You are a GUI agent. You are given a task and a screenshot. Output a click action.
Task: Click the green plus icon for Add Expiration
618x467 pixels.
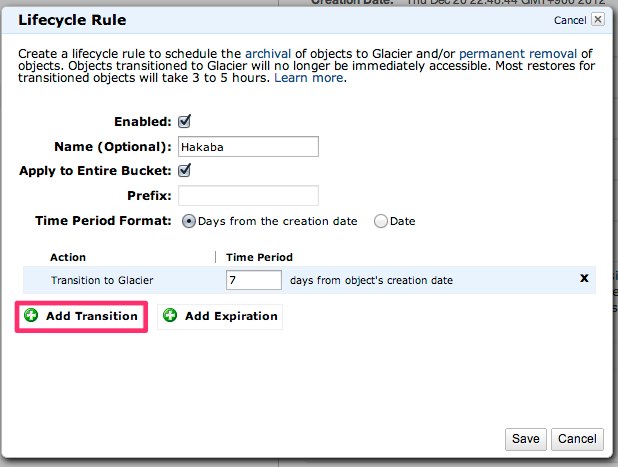(170, 316)
